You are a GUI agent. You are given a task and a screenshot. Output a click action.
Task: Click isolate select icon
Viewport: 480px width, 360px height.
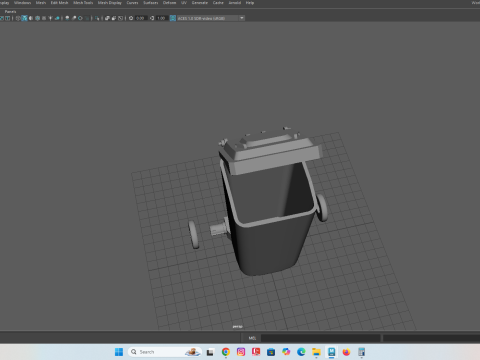pyautogui.click(x=97, y=18)
